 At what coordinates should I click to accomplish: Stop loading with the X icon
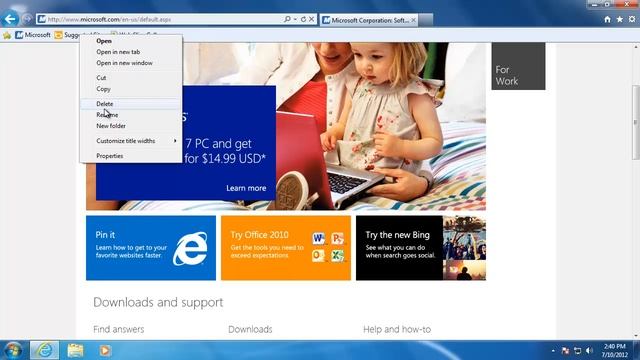[311, 19]
